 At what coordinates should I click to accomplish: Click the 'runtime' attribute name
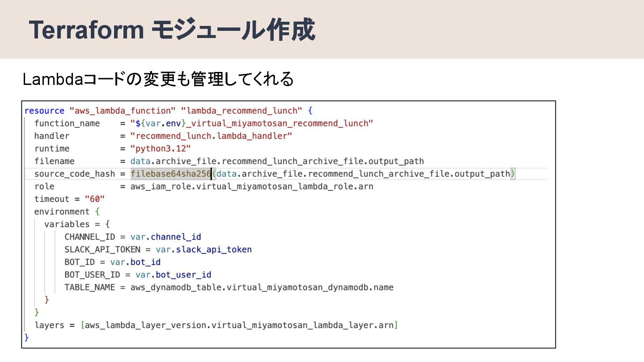click(52, 148)
